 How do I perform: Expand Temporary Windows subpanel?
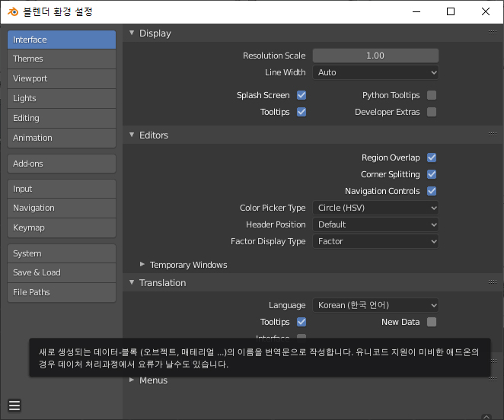coord(142,264)
